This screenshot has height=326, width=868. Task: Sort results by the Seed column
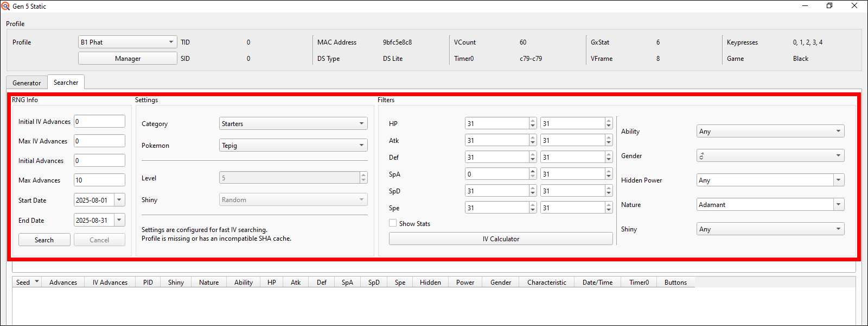(27, 282)
